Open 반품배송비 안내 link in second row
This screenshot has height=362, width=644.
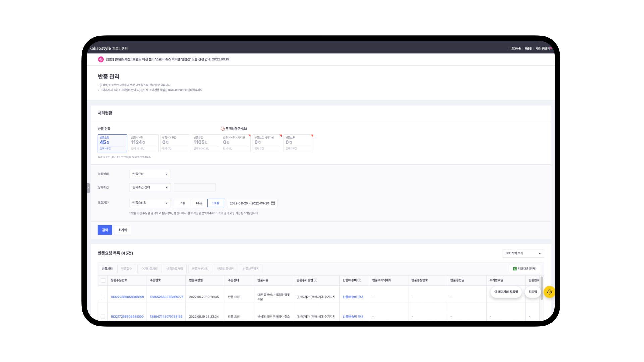point(353,317)
